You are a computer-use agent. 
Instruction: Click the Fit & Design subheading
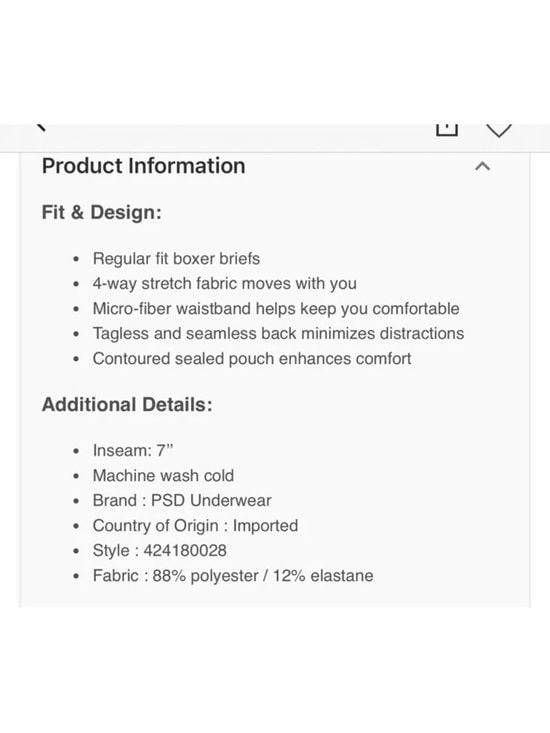tap(101, 212)
